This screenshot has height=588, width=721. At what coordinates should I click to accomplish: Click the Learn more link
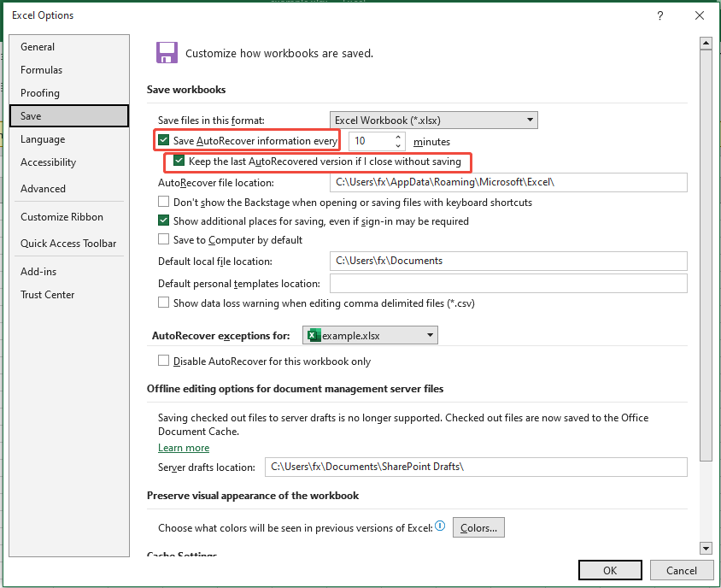coord(183,447)
